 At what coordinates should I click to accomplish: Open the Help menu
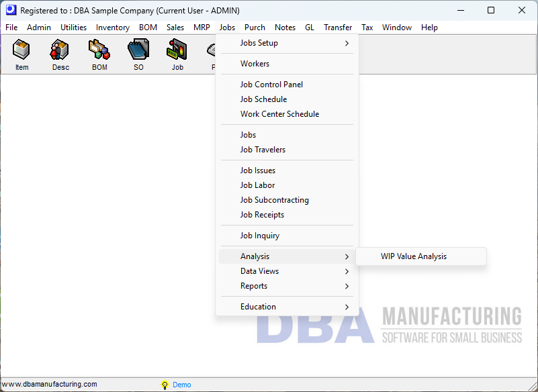coord(429,28)
